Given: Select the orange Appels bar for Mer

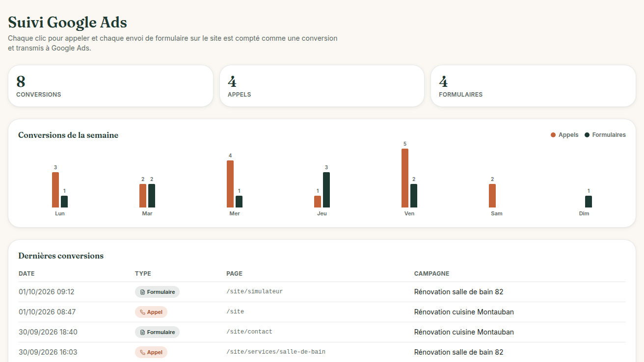Looking at the screenshot, I should 230,184.
